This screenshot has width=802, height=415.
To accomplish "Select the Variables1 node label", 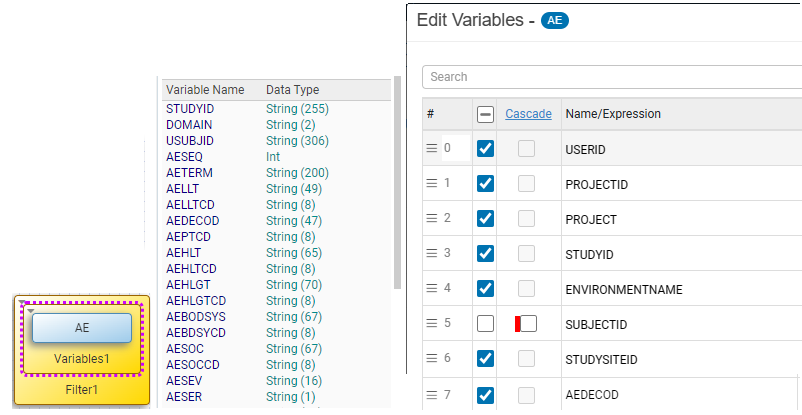I will coord(82,359).
